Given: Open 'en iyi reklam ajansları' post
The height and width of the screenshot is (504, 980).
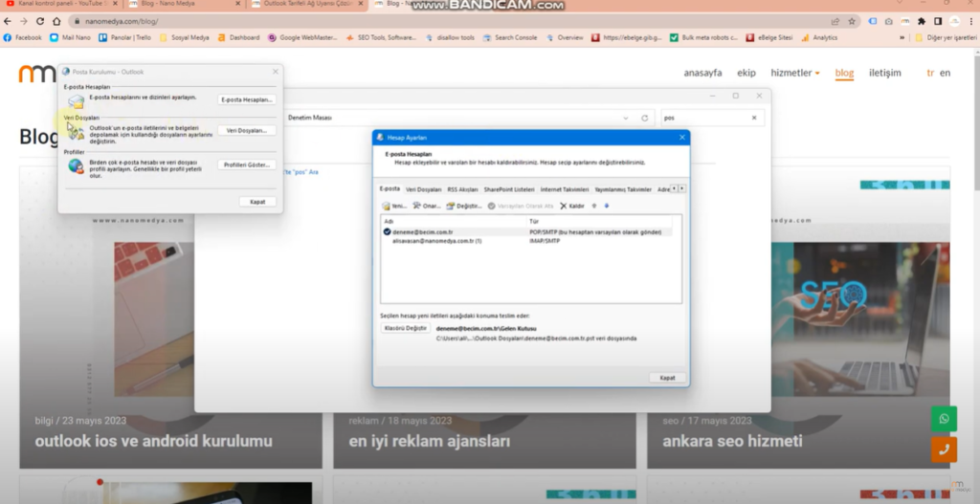Looking at the screenshot, I should tap(430, 441).
